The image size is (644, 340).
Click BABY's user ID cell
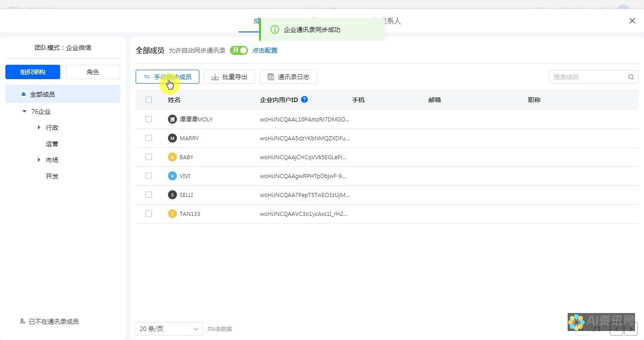304,157
